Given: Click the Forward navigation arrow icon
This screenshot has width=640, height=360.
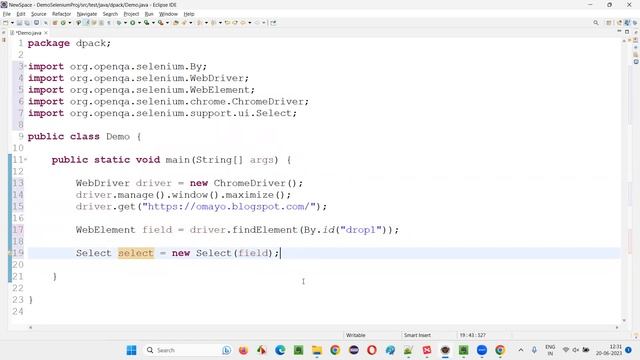Looking at the screenshot, I should point(257,23).
